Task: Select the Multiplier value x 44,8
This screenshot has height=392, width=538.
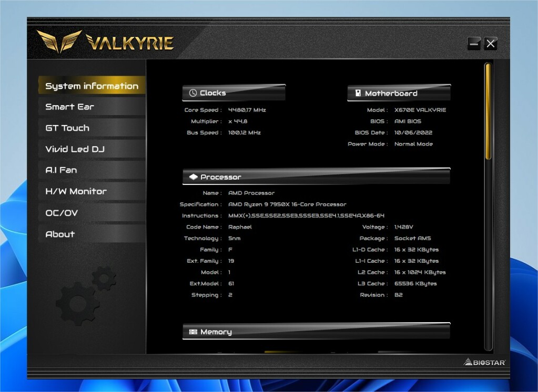Action: [x=238, y=121]
